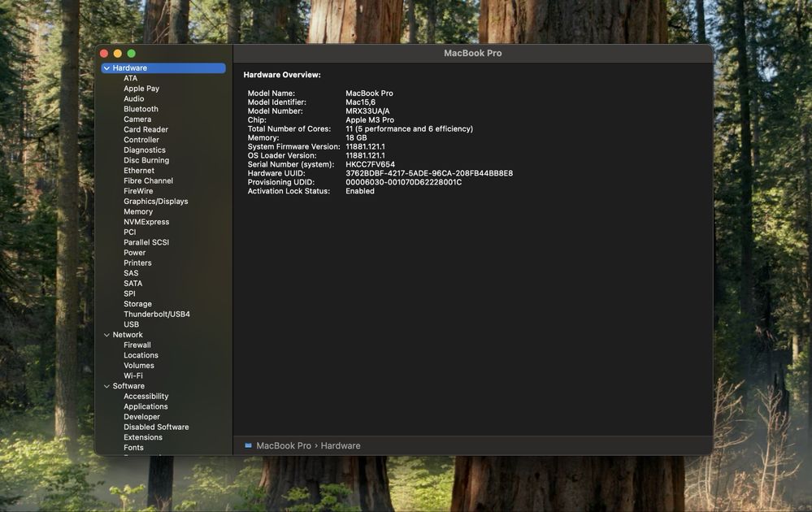Select the Software category row
Viewport: 812px width, 512px height.
point(163,386)
